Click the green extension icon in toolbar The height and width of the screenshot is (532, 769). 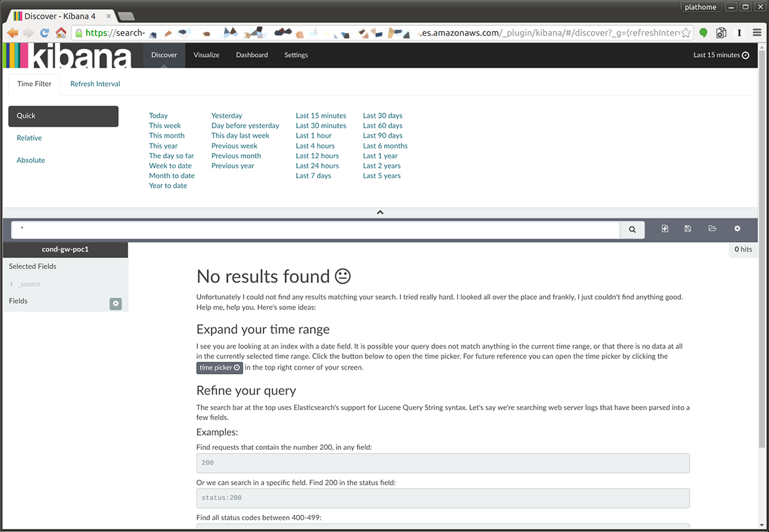click(703, 33)
